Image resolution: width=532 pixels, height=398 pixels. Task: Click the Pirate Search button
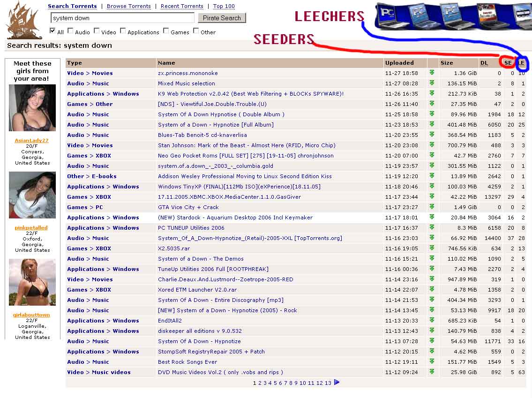pos(222,18)
